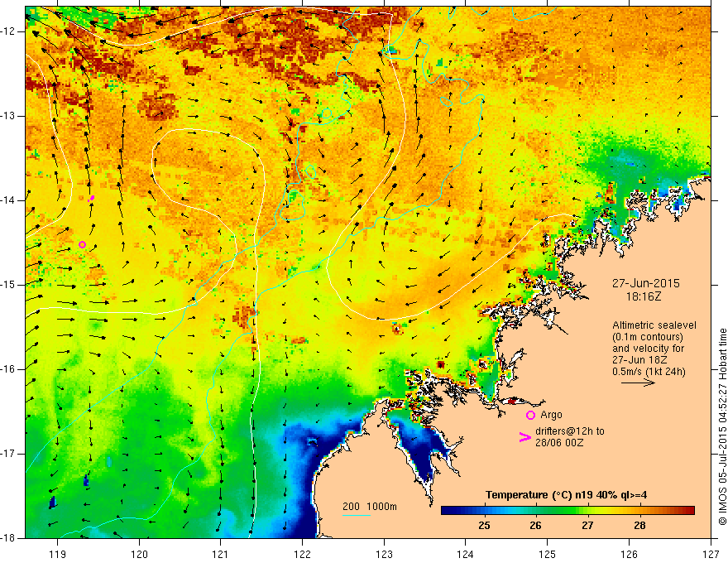Click the latitude axis label -13

8,116
